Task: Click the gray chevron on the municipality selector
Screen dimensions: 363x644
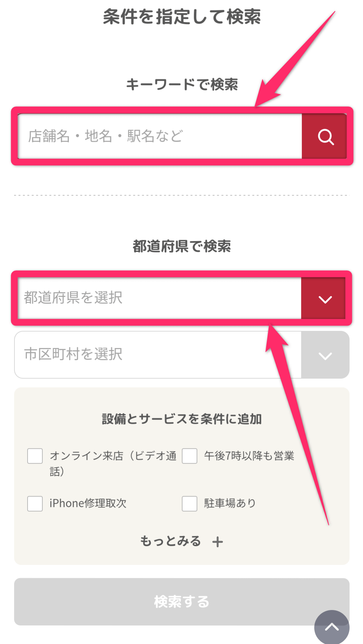Action: click(x=324, y=354)
